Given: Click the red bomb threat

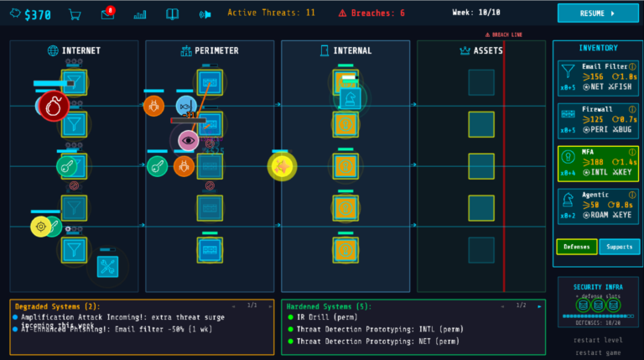Looking at the screenshot, I should (54, 107).
